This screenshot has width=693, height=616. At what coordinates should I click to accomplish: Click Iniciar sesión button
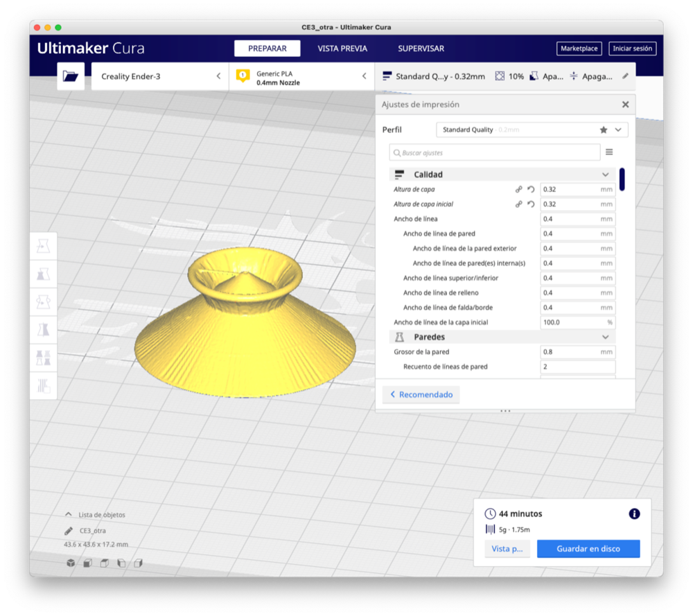pyautogui.click(x=632, y=49)
